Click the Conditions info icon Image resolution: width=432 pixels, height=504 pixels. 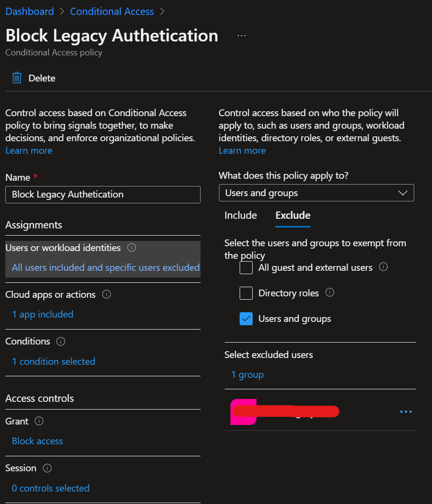tap(61, 341)
